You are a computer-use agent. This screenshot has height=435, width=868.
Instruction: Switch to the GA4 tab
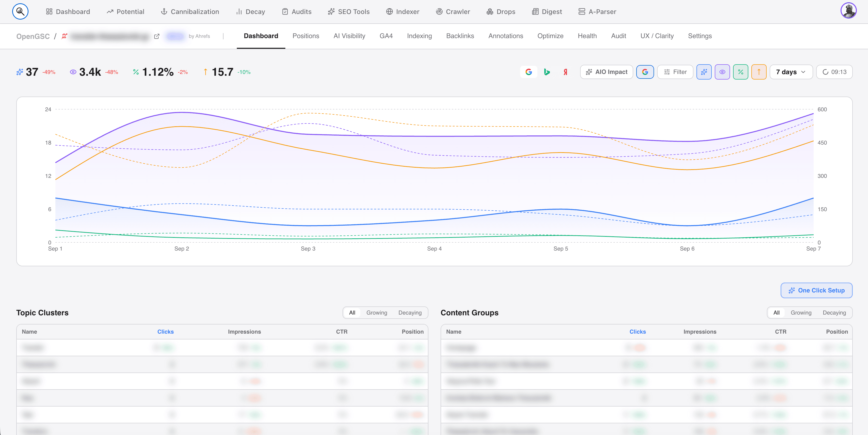pyautogui.click(x=386, y=36)
